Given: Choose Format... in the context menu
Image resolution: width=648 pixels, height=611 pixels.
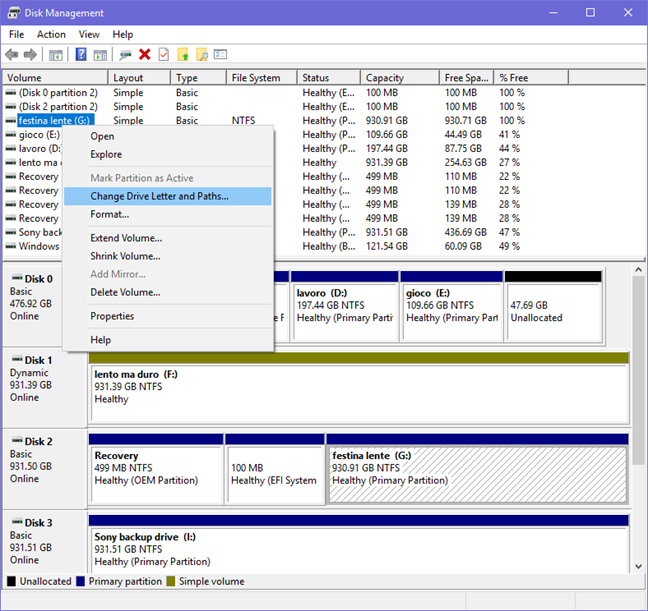Looking at the screenshot, I should (168, 215).
